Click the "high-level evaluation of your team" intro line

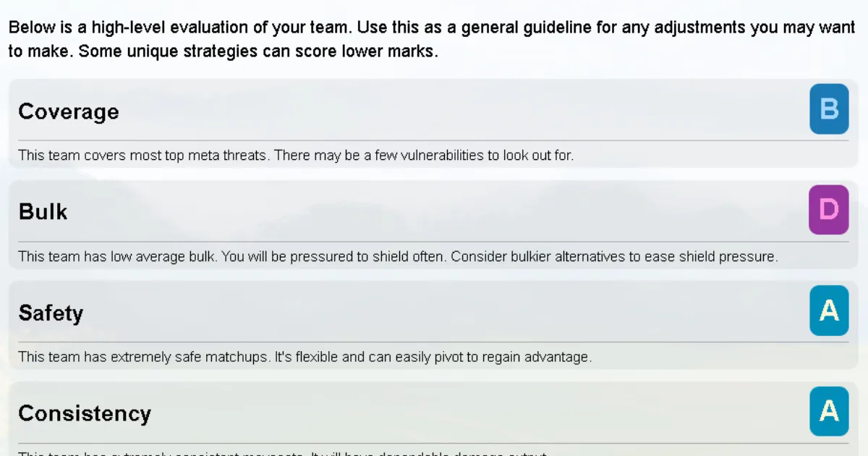click(289, 28)
